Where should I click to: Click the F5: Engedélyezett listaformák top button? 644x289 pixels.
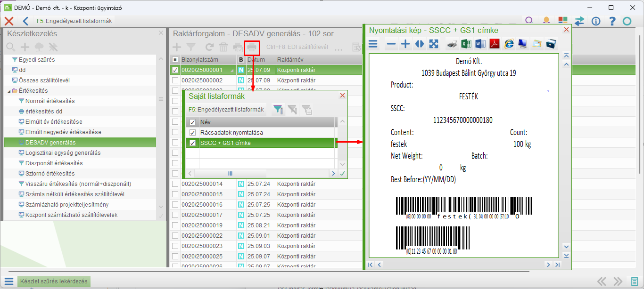[x=74, y=21]
